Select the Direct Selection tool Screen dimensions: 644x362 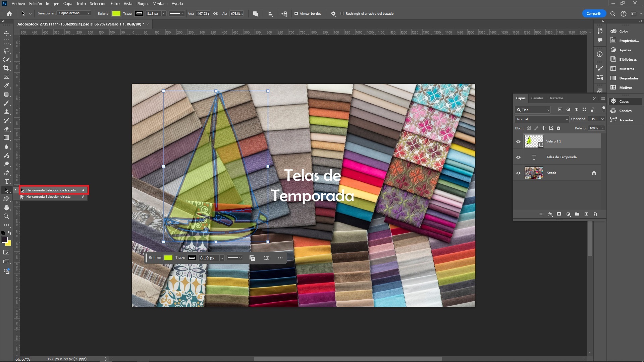(x=48, y=196)
